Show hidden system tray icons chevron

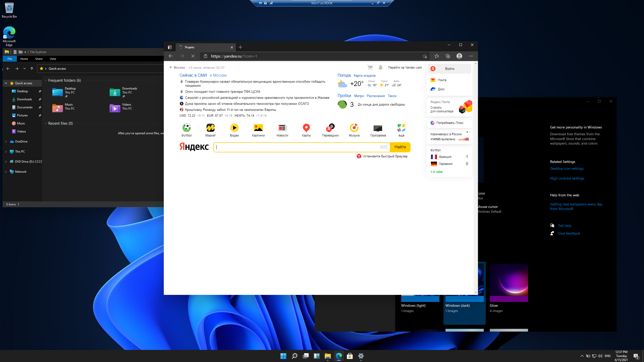click(582, 356)
